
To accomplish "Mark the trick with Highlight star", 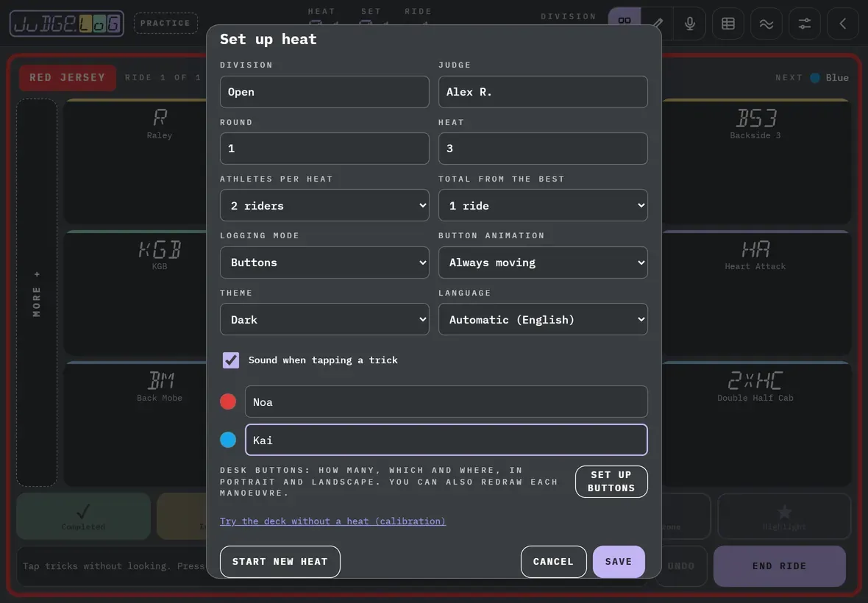I will point(784,516).
